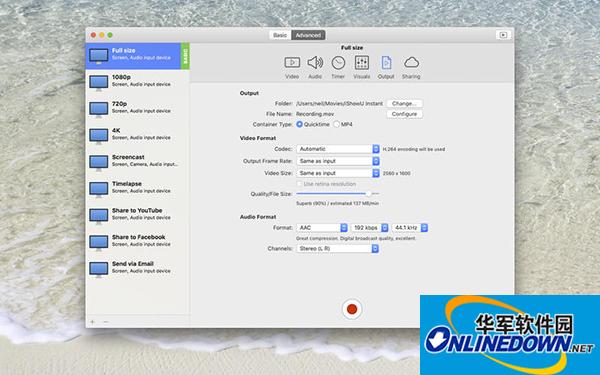Select the Send via Email preset
Viewport: 600px width, 375px height.
coord(137,269)
